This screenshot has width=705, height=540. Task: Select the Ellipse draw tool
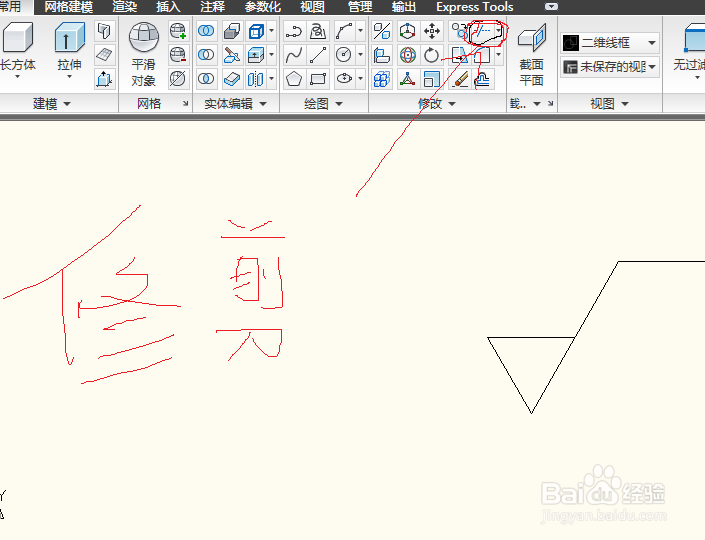344,79
